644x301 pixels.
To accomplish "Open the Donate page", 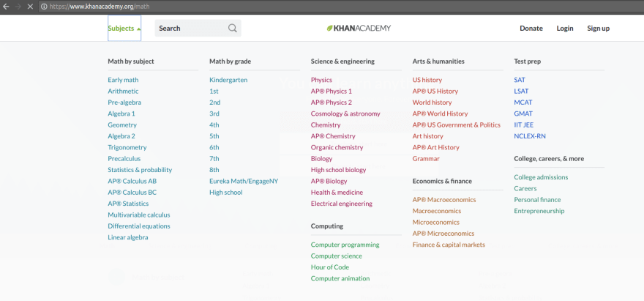I will pos(531,29).
